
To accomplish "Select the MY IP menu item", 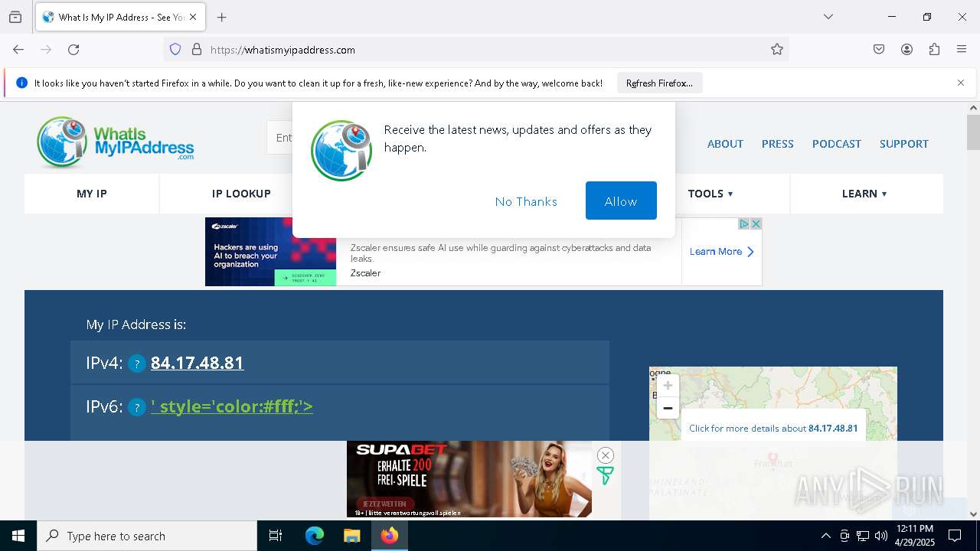I will (92, 194).
